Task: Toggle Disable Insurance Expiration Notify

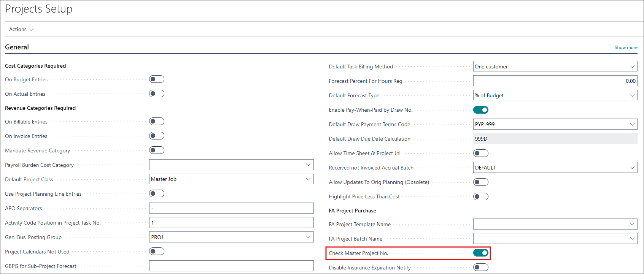Action: coord(481,267)
